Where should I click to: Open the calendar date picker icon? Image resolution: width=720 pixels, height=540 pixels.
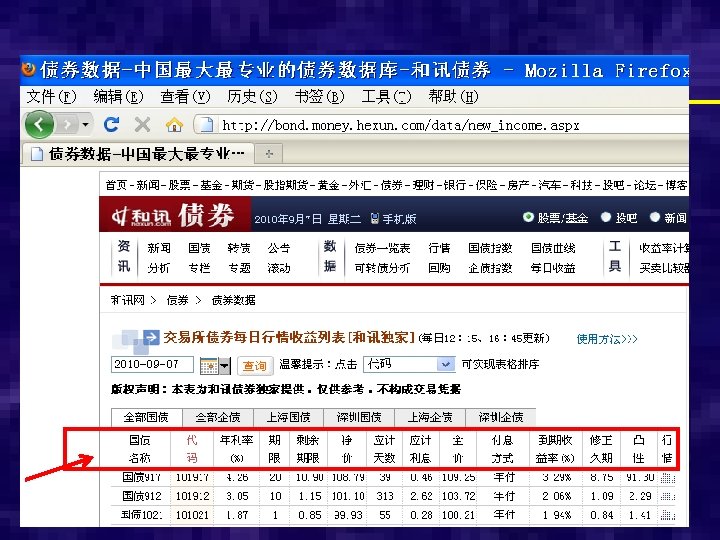coord(209,366)
